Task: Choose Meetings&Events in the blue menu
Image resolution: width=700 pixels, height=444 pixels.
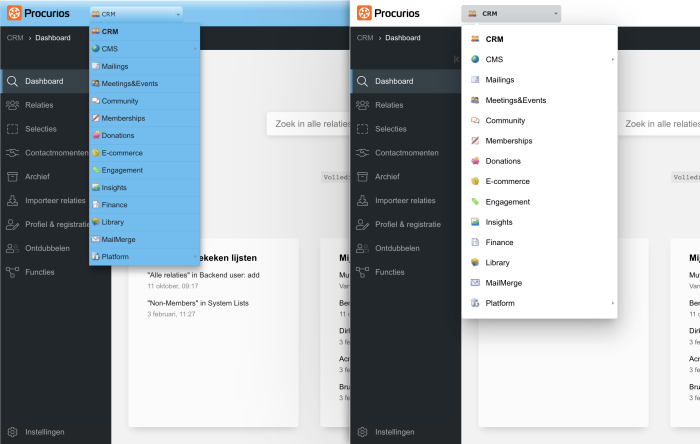Action: click(144, 83)
